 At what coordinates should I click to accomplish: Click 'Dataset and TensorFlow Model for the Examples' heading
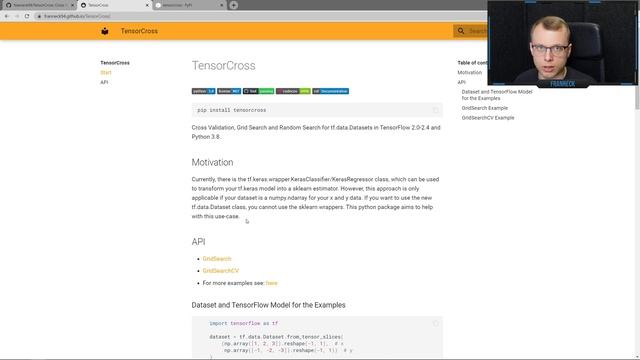click(x=268, y=305)
